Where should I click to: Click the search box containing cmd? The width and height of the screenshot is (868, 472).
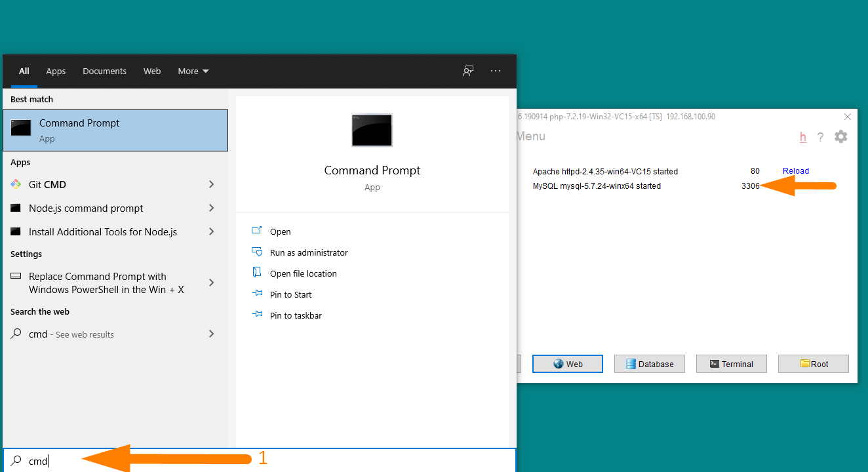click(x=260, y=460)
